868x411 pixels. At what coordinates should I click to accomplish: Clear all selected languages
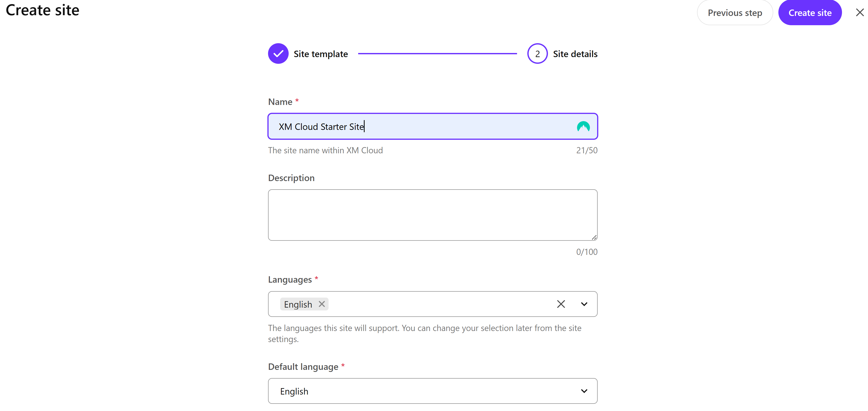click(x=561, y=304)
